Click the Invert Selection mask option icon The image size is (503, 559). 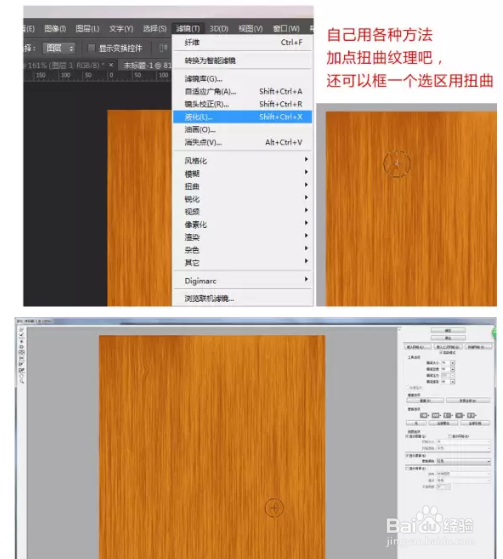coord(471,415)
